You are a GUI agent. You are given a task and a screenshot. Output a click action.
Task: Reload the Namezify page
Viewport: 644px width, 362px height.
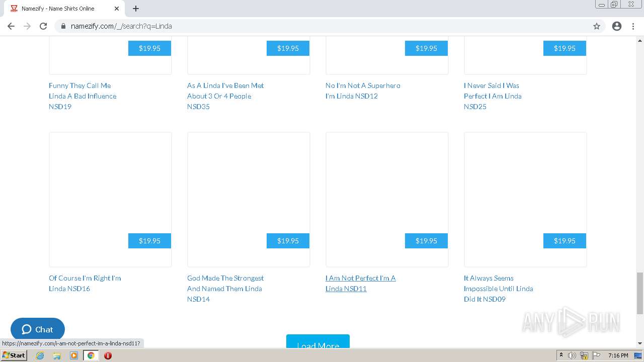(x=43, y=26)
